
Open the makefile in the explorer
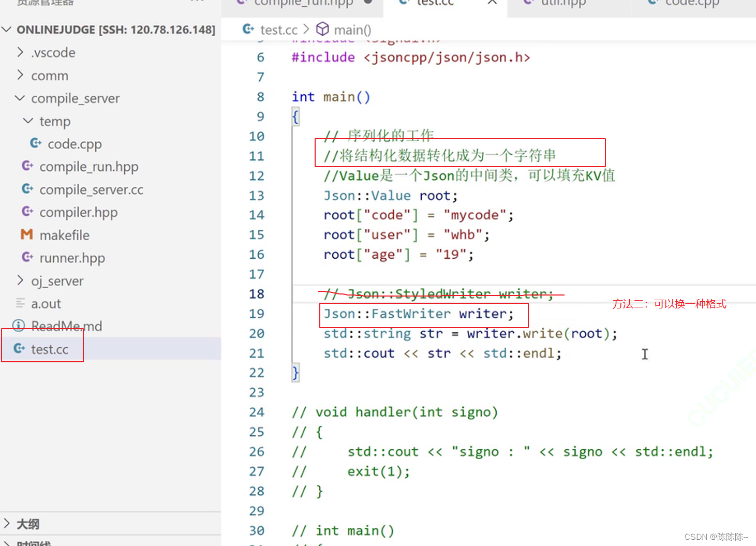[64, 235]
